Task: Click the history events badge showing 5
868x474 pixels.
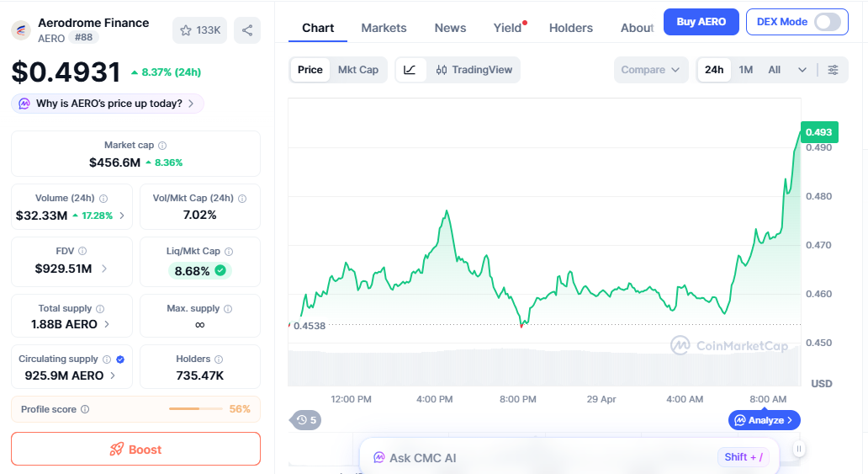Action: point(306,420)
